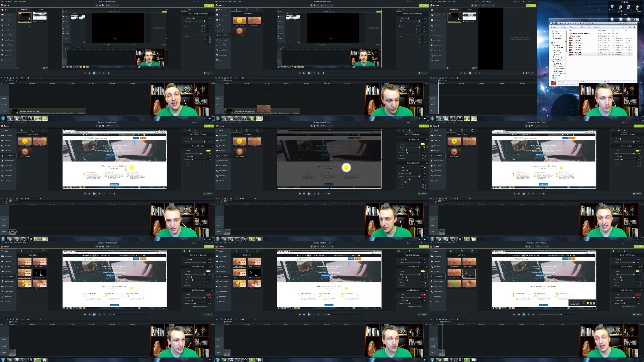Switch to Library tab in Camtasia beside File Explorer

point(470,9)
